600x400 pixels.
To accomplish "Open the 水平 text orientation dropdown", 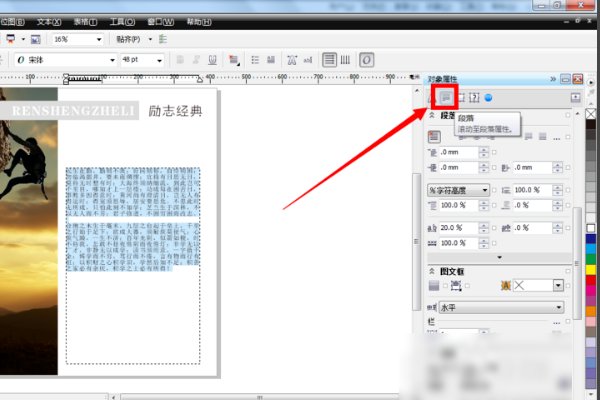I will (x=501, y=307).
